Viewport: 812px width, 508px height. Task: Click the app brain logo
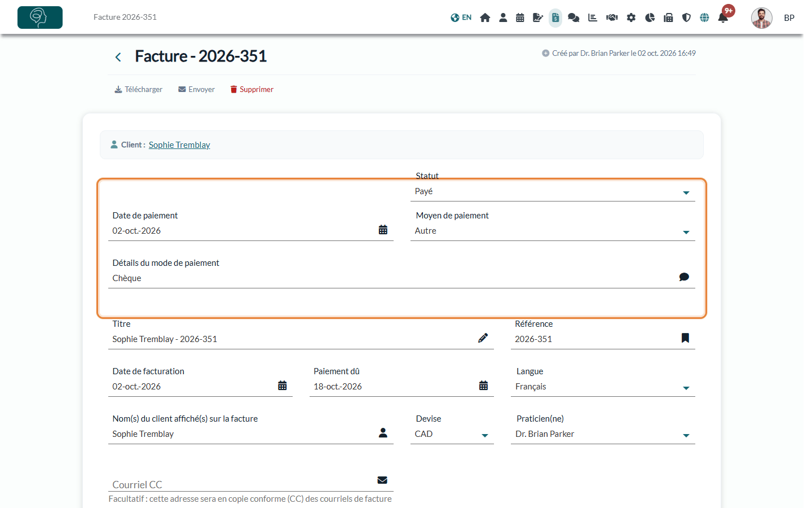coord(40,17)
